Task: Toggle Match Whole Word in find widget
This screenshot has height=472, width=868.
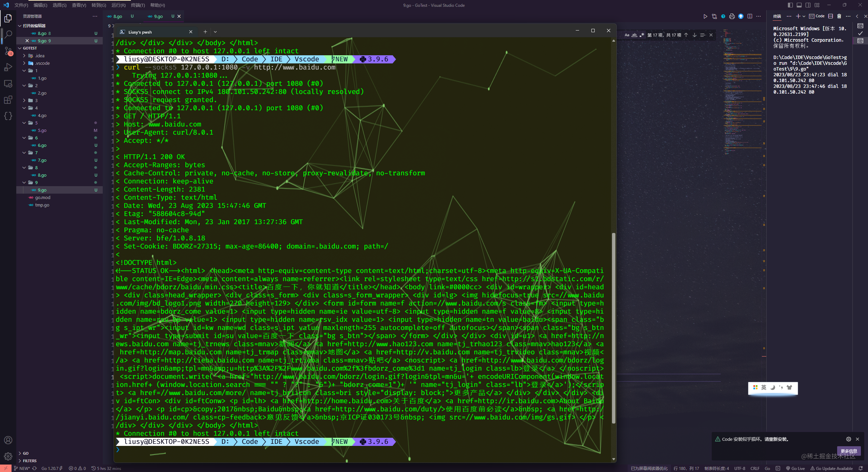Action: pyautogui.click(x=634, y=35)
